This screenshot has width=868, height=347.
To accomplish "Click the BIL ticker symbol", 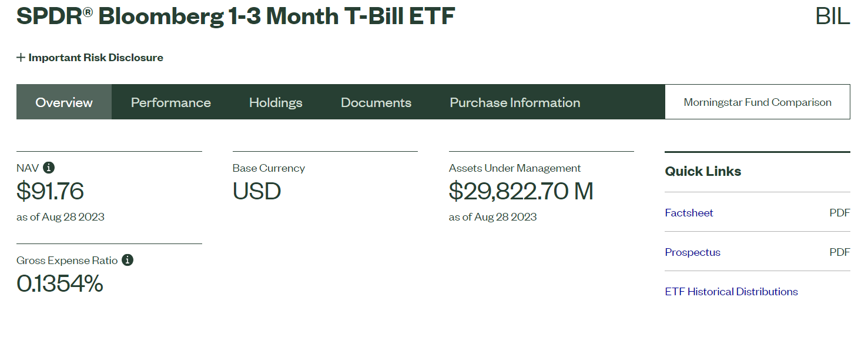I will (x=833, y=16).
